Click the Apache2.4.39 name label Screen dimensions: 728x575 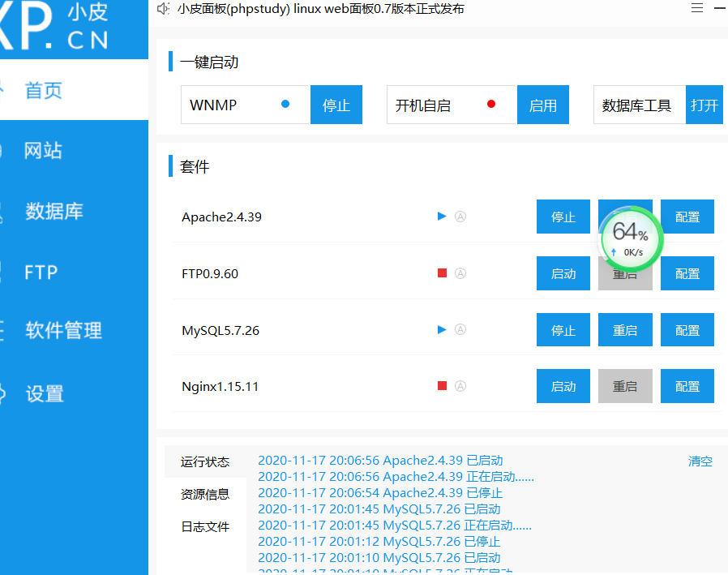[x=221, y=217]
